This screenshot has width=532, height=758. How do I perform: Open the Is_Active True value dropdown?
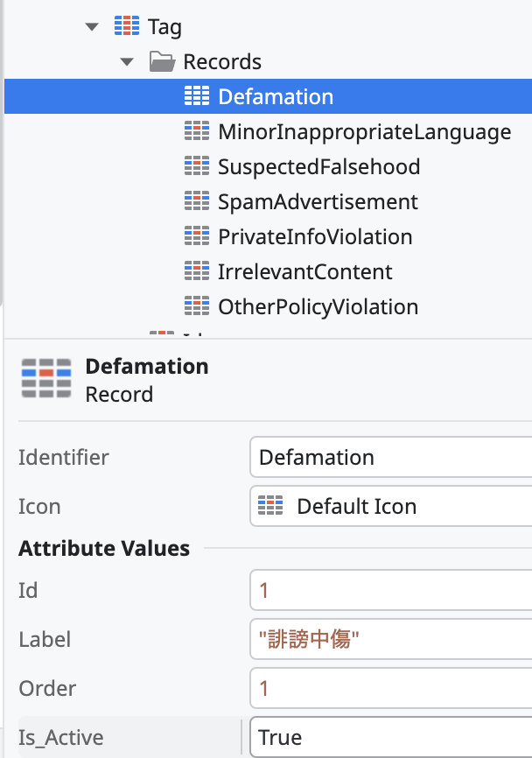(x=391, y=737)
